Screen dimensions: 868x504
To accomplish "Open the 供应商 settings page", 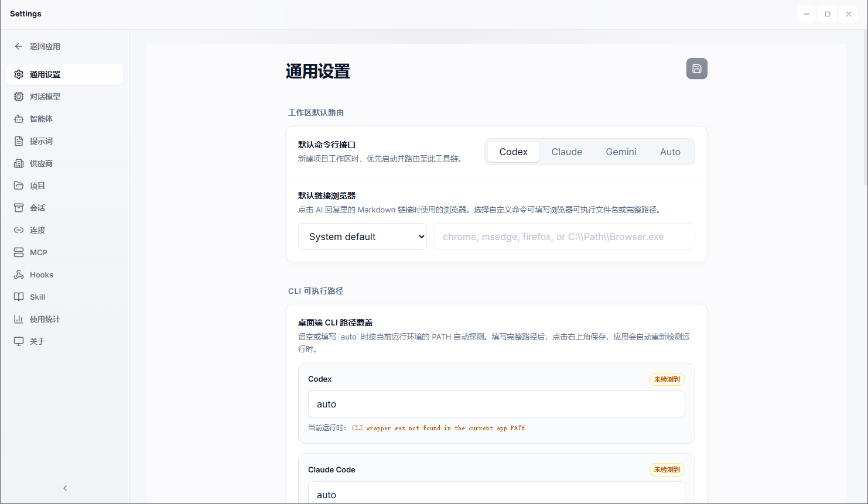I will click(x=64, y=163).
